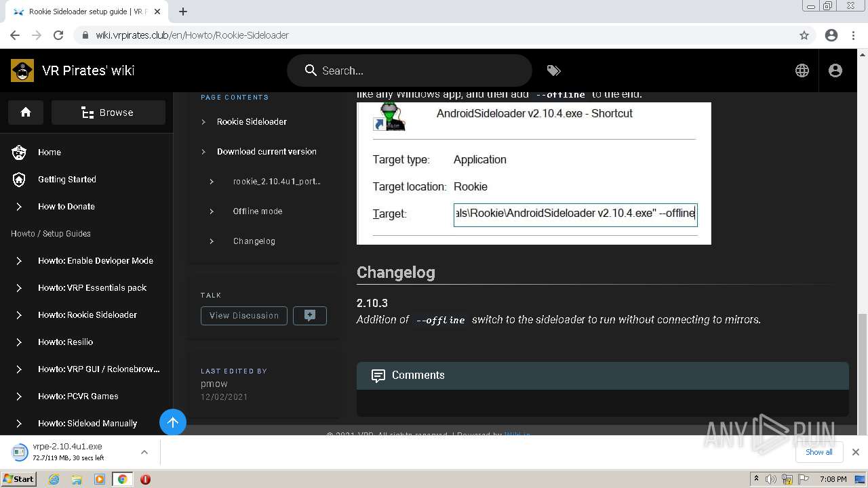Viewport: 868px width, 488px height.
Task: Click the search magnifier icon
Action: click(x=311, y=70)
